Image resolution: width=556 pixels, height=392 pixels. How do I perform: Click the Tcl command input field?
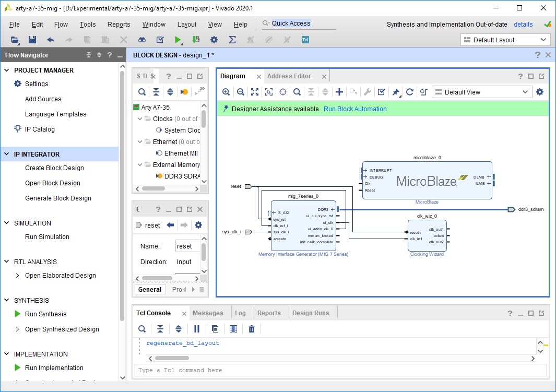[x=341, y=370]
